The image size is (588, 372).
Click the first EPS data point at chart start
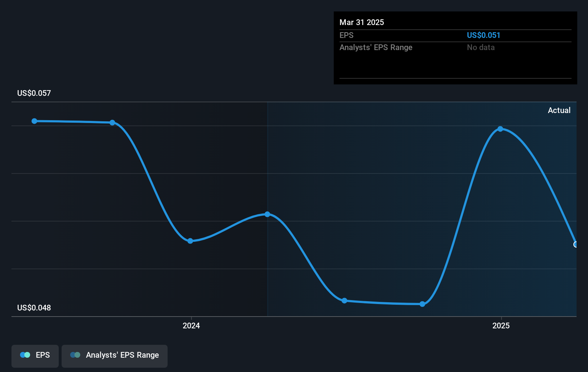coord(34,121)
